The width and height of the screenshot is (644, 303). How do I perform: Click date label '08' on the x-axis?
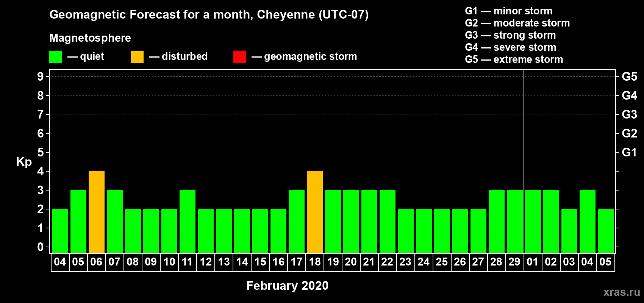point(133,262)
